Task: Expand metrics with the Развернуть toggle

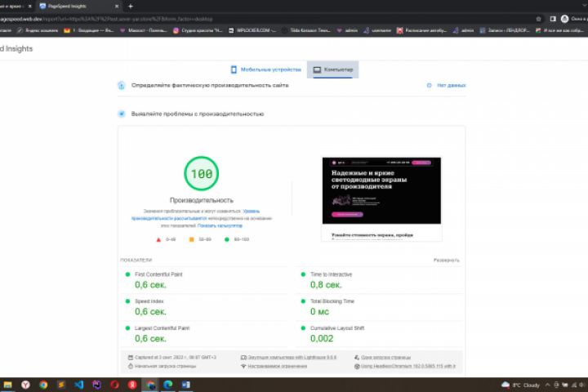Action: 446,260
